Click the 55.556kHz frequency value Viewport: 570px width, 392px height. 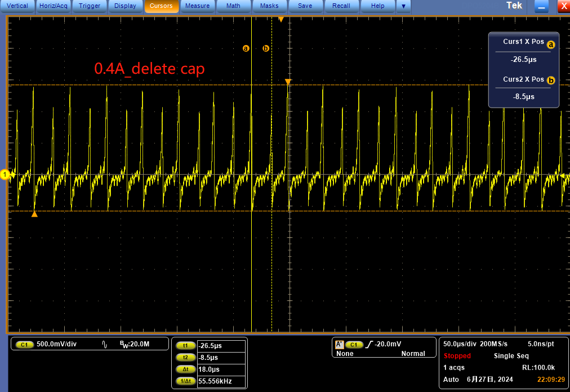click(x=221, y=381)
